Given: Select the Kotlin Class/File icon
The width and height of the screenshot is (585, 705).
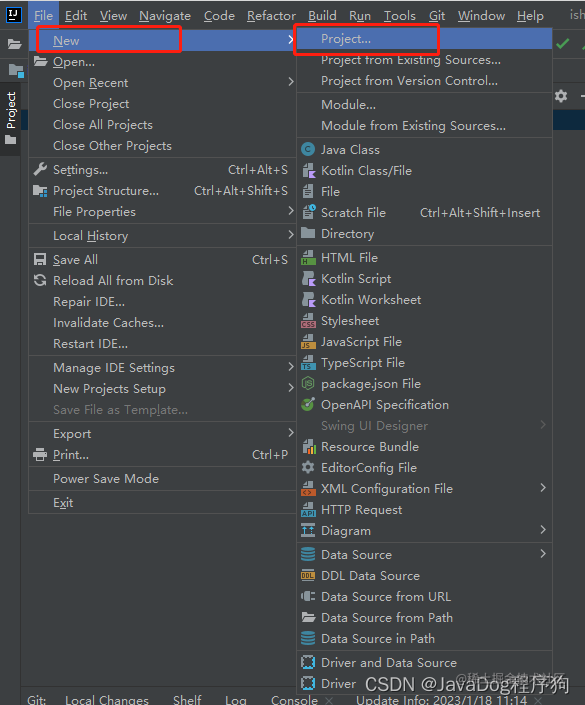Looking at the screenshot, I should (x=308, y=170).
